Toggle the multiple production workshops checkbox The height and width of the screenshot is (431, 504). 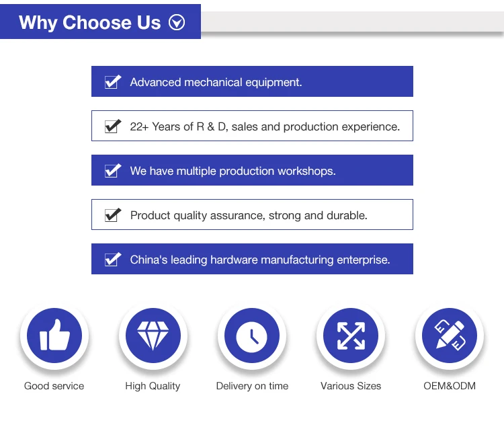112,171
